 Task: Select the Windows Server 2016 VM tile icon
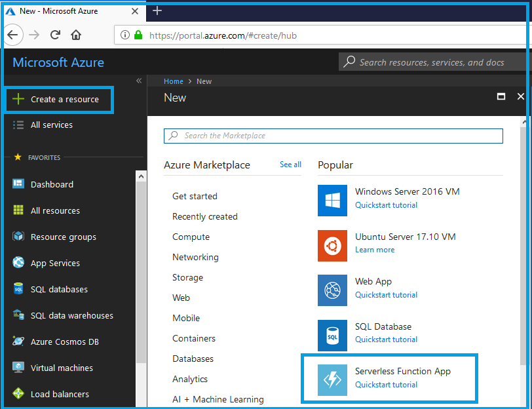332,201
